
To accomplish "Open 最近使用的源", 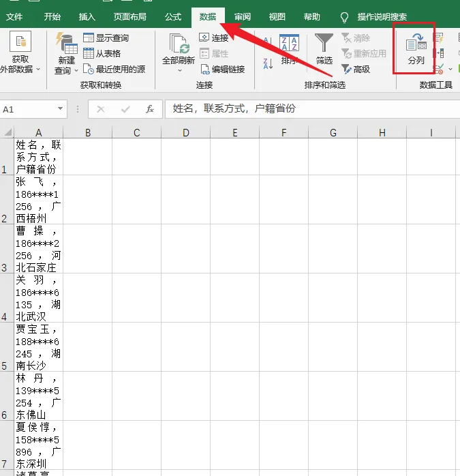I will [114, 69].
